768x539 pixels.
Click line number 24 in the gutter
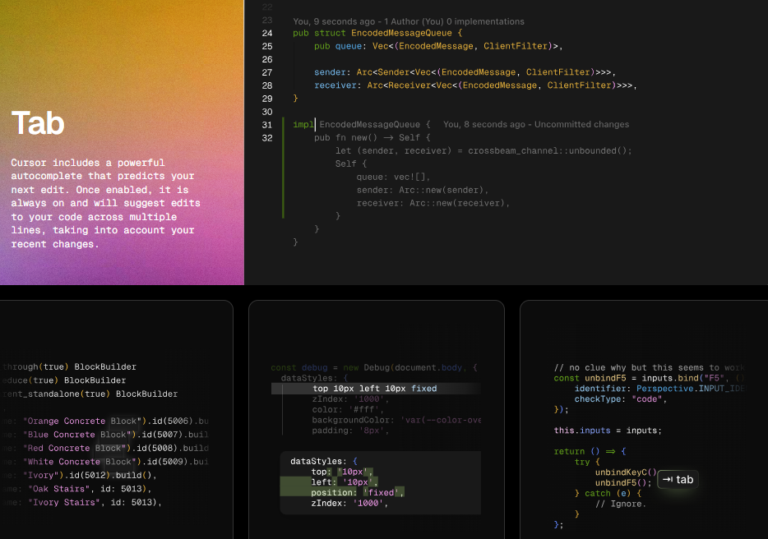point(267,33)
